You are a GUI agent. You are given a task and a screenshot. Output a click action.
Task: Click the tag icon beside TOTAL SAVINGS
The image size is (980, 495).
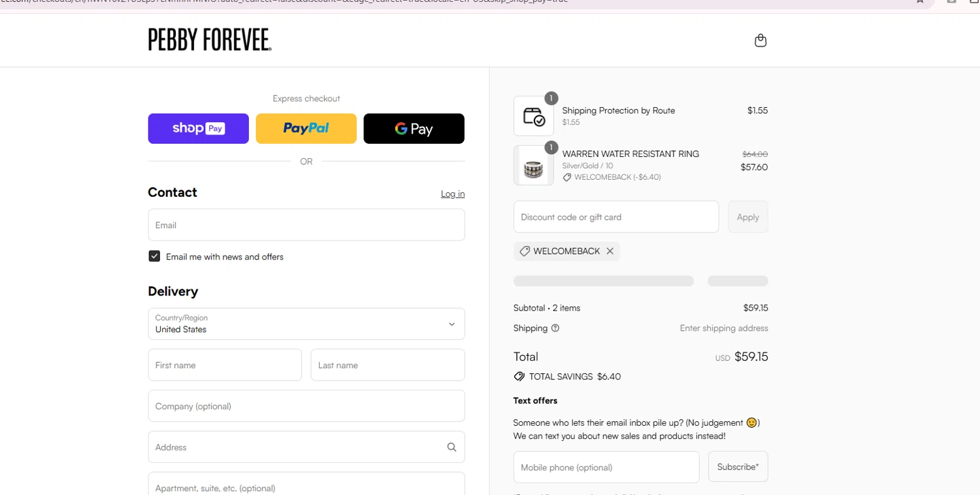(x=519, y=377)
